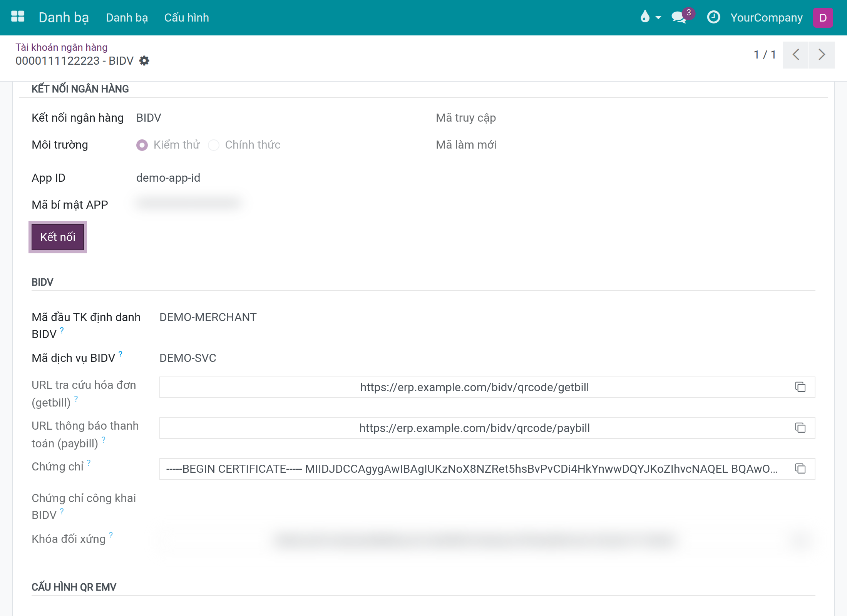Click the BIDV bank connection value
This screenshot has height=616, width=847.
[x=149, y=118]
